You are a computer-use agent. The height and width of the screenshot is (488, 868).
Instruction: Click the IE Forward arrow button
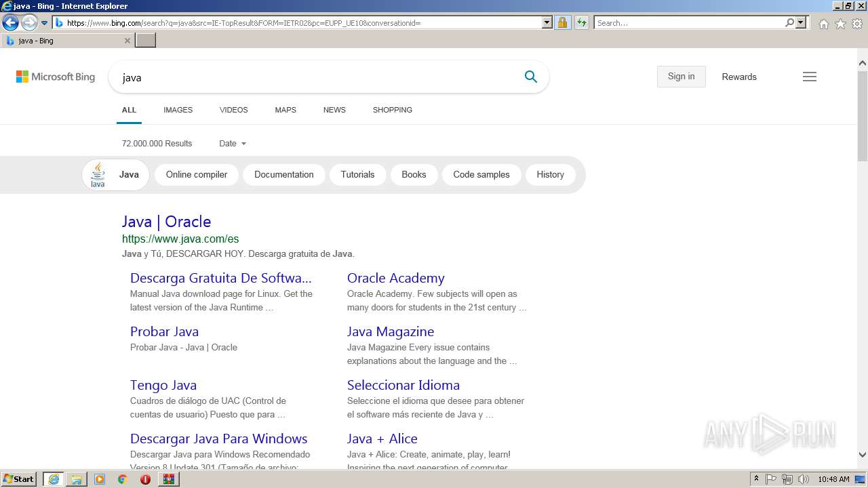pos(29,23)
